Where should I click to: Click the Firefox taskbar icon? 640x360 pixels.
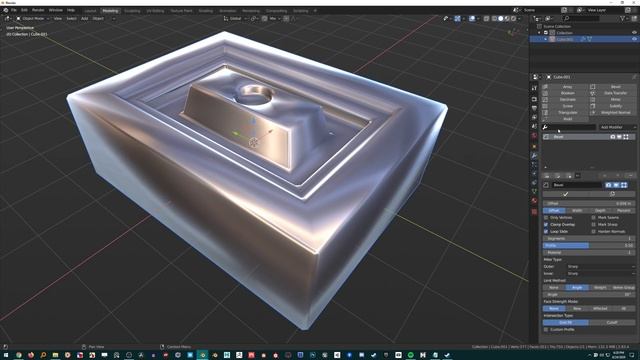click(x=31, y=355)
